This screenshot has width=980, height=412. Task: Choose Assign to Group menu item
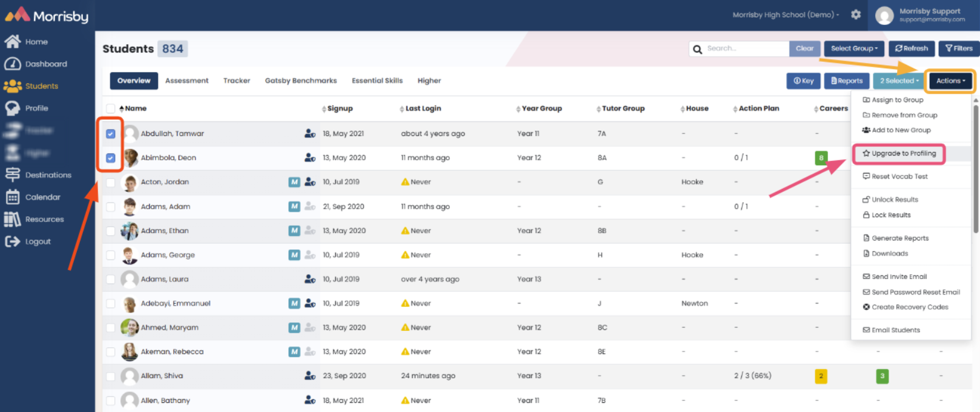point(893,100)
